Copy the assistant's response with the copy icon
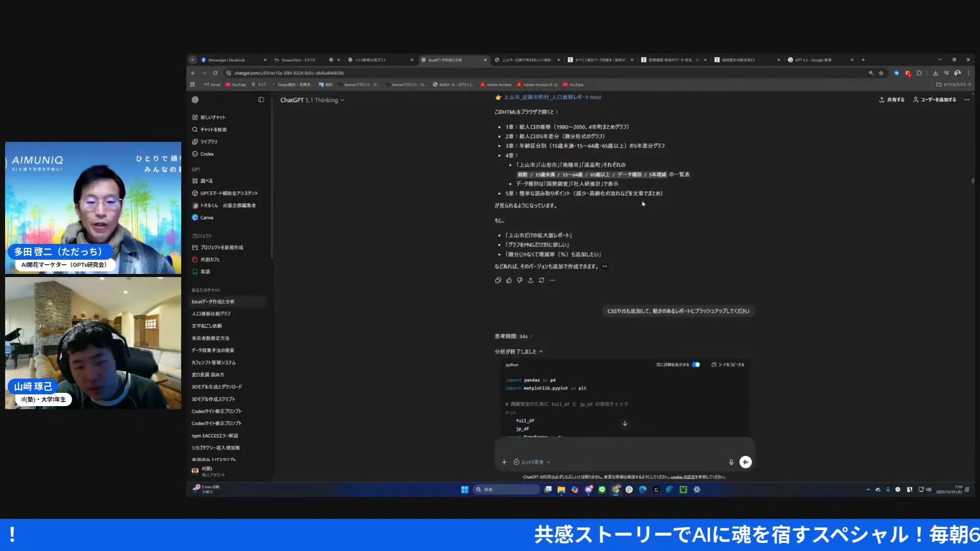This screenshot has width=980, height=551. (x=498, y=280)
